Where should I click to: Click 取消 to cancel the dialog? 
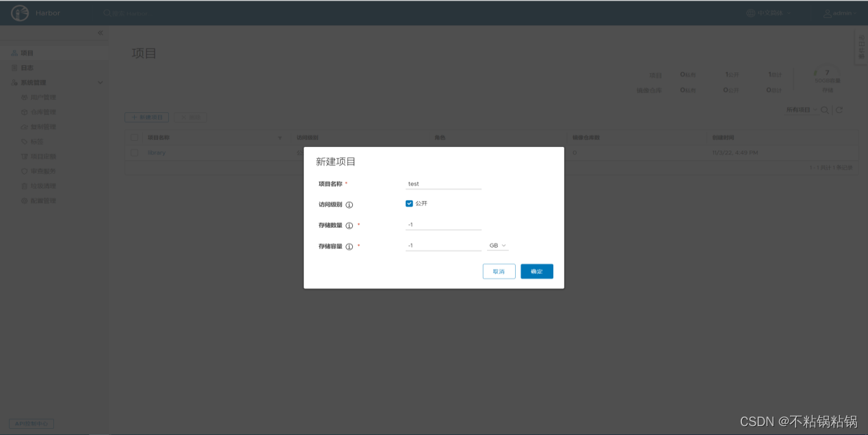(499, 272)
